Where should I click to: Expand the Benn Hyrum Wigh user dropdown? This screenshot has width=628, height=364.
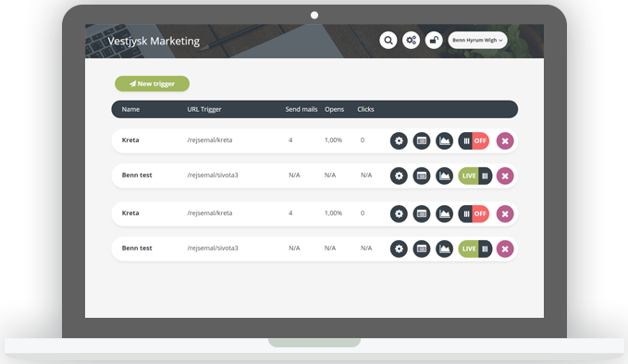(477, 40)
